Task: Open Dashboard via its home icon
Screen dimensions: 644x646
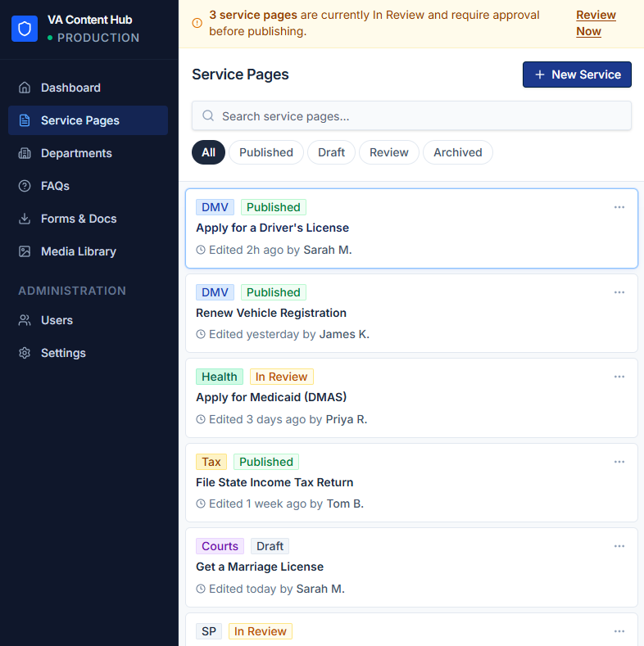Action: pyautogui.click(x=25, y=88)
